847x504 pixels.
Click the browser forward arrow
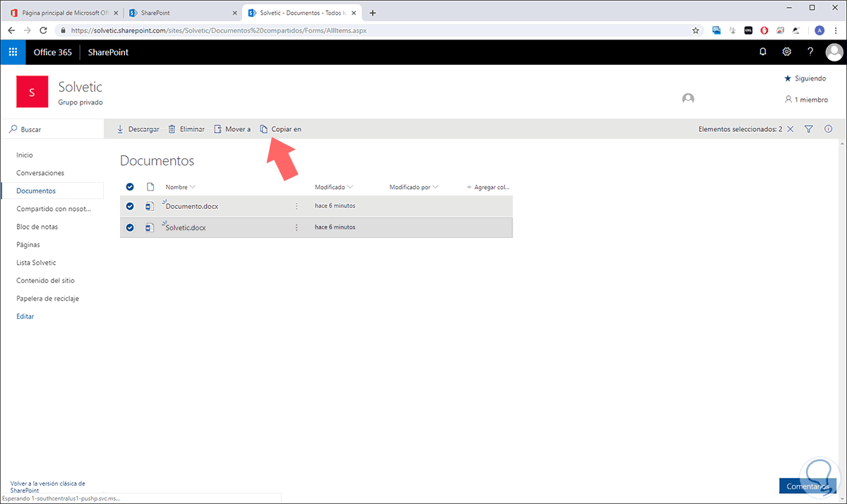point(28,30)
